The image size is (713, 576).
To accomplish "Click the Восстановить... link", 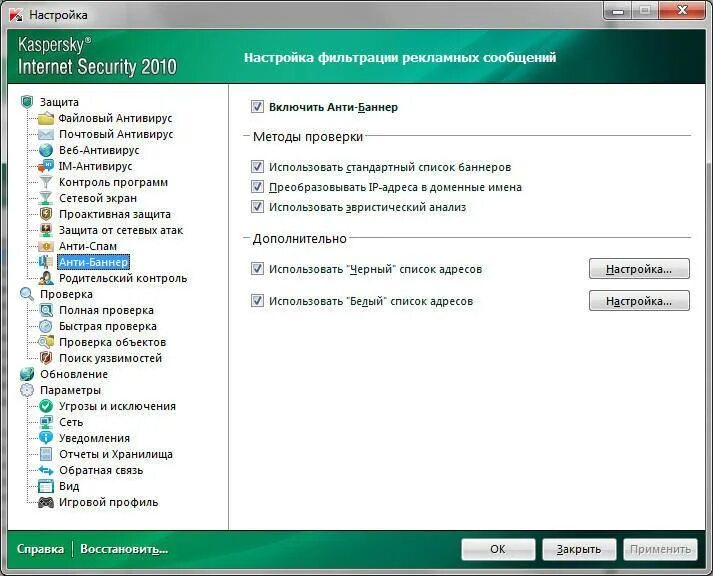I will [x=124, y=549].
